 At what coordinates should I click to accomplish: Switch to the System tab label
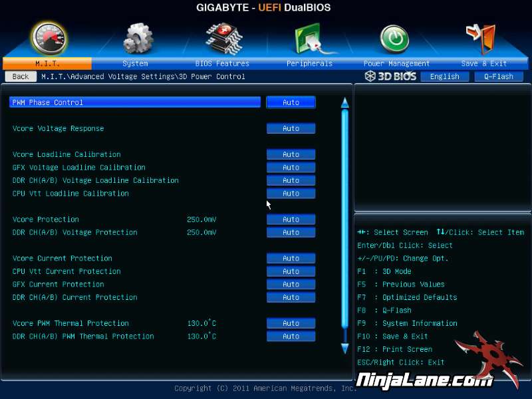point(135,64)
